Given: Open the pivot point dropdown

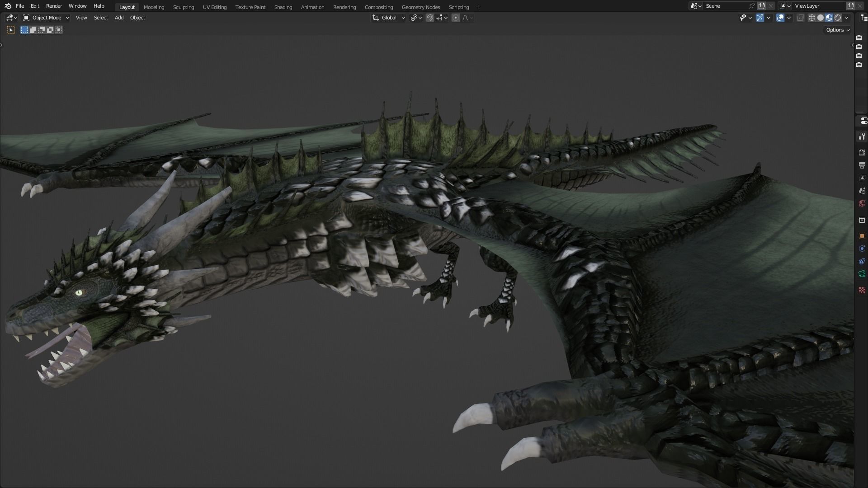Looking at the screenshot, I should (x=416, y=18).
